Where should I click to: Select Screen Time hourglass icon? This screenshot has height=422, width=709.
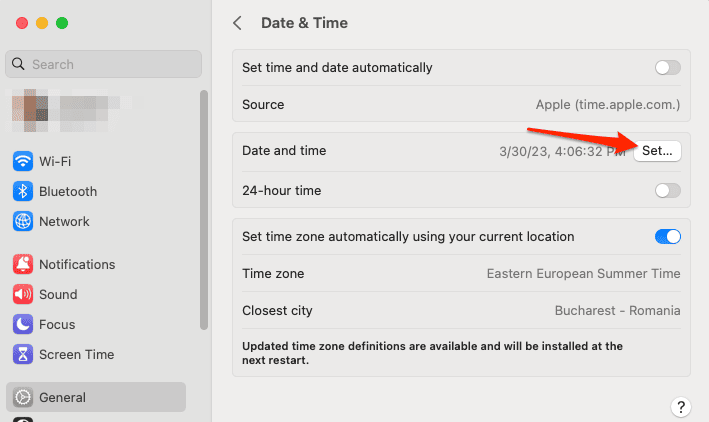pos(23,354)
